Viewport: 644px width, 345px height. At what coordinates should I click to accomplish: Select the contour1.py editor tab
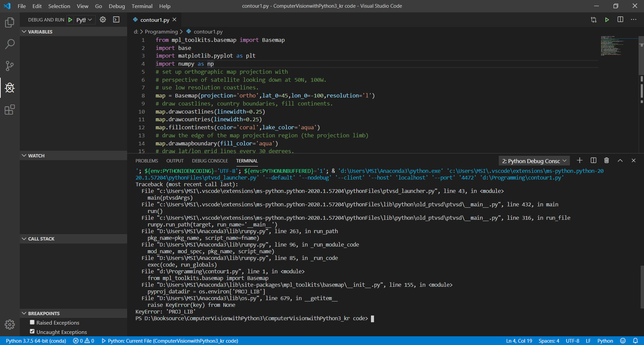(x=155, y=20)
